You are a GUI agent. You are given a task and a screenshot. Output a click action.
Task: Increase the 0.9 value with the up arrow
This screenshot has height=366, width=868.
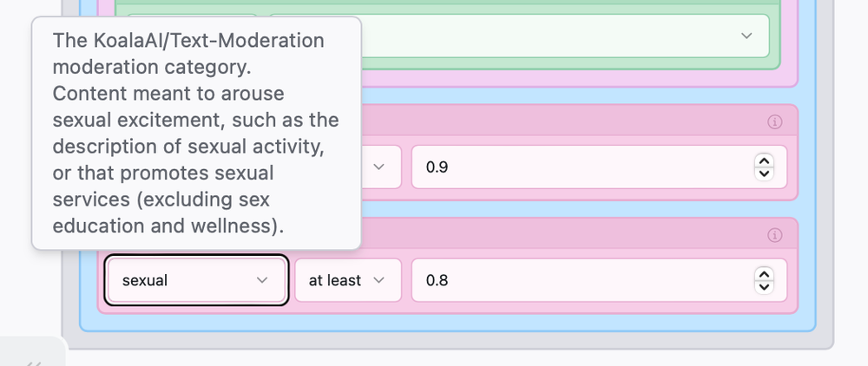pos(764,160)
